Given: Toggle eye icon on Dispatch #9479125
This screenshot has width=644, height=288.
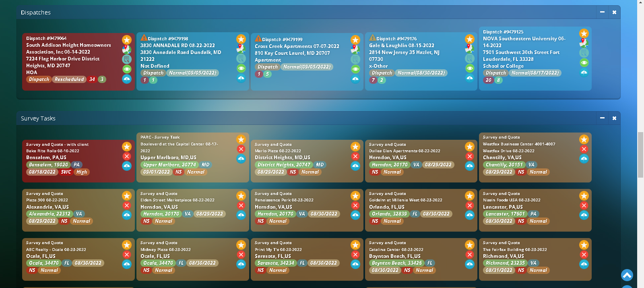Looking at the screenshot, I should (x=584, y=62).
